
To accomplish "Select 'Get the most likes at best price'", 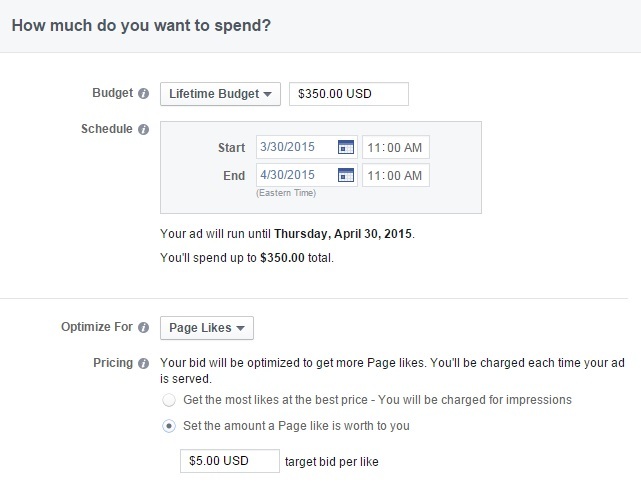I will [x=168, y=400].
